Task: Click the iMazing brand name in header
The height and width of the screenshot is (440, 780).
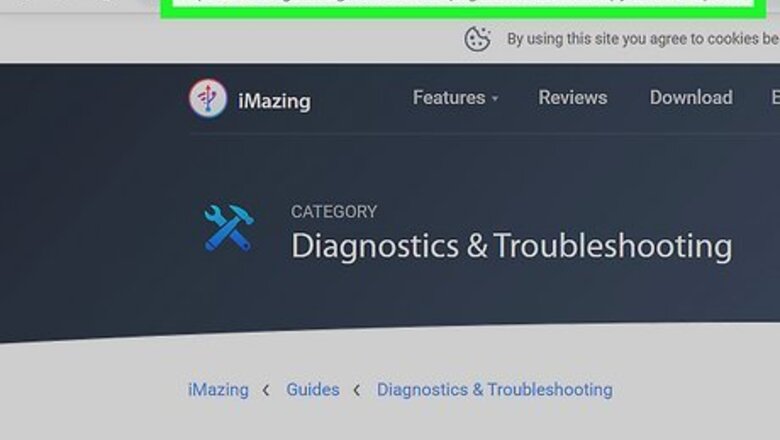Action: pyautogui.click(x=275, y=101)
